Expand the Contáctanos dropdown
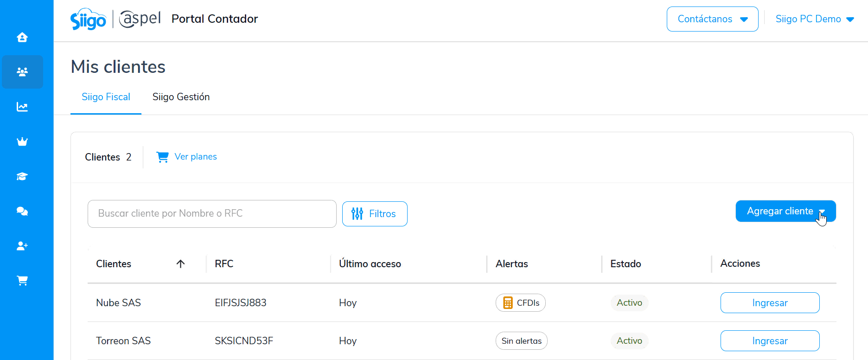The image size is (868, 360). coord(712,19)
